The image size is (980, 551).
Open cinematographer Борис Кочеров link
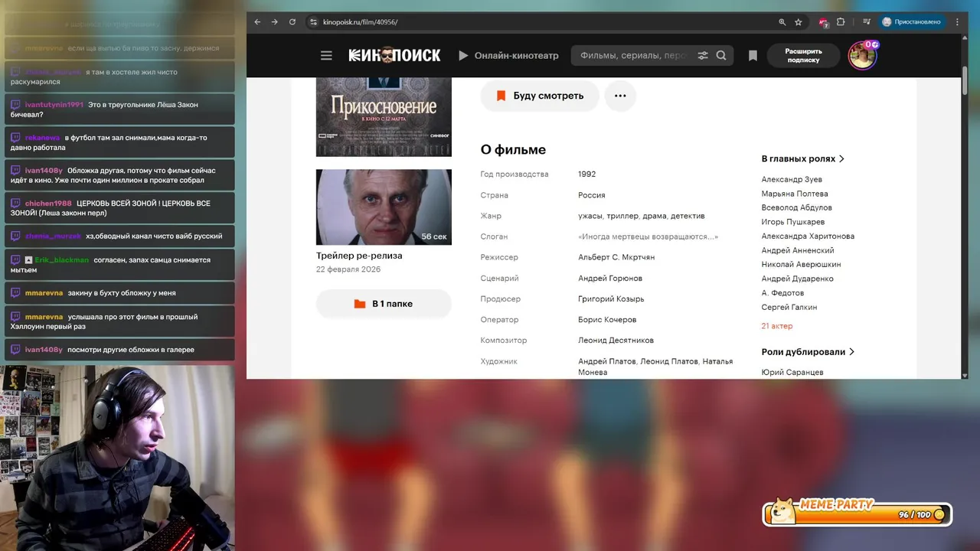point(607,320)
